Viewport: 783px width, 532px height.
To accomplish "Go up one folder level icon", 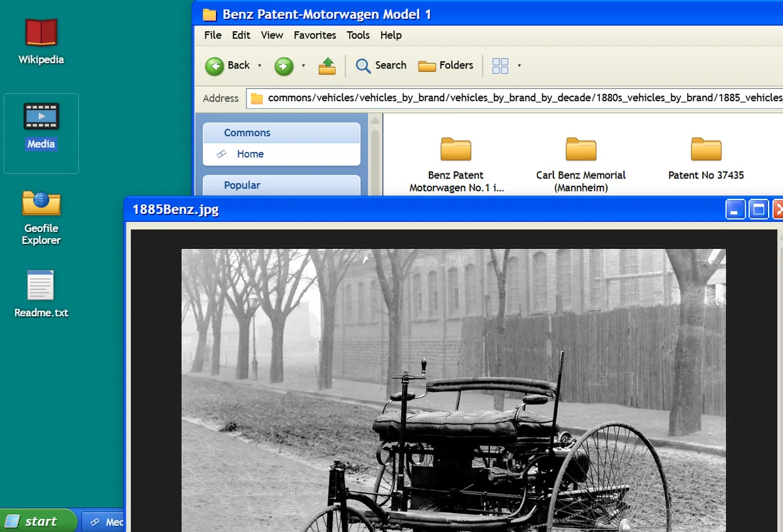I will [327, 65].
